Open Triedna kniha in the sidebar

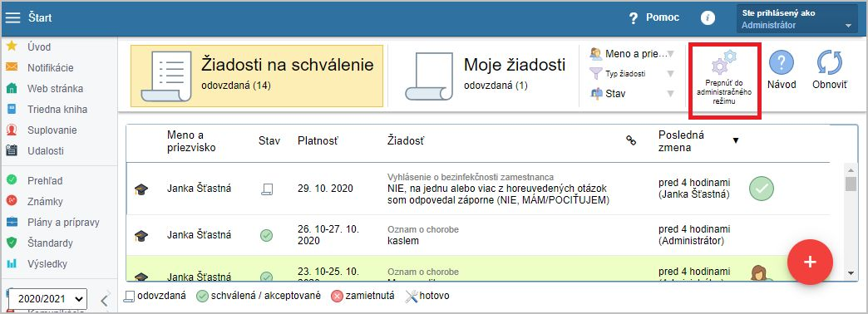[57, 110]
